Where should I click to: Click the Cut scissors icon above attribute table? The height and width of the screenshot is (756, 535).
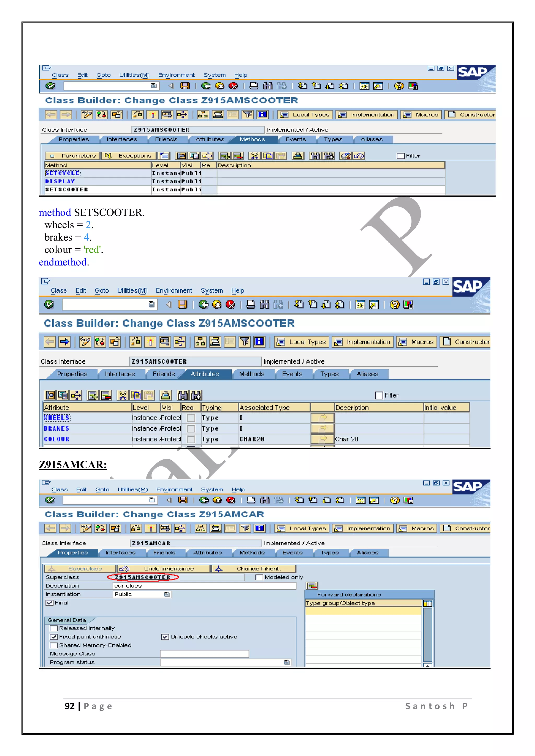tap(123, 395)
